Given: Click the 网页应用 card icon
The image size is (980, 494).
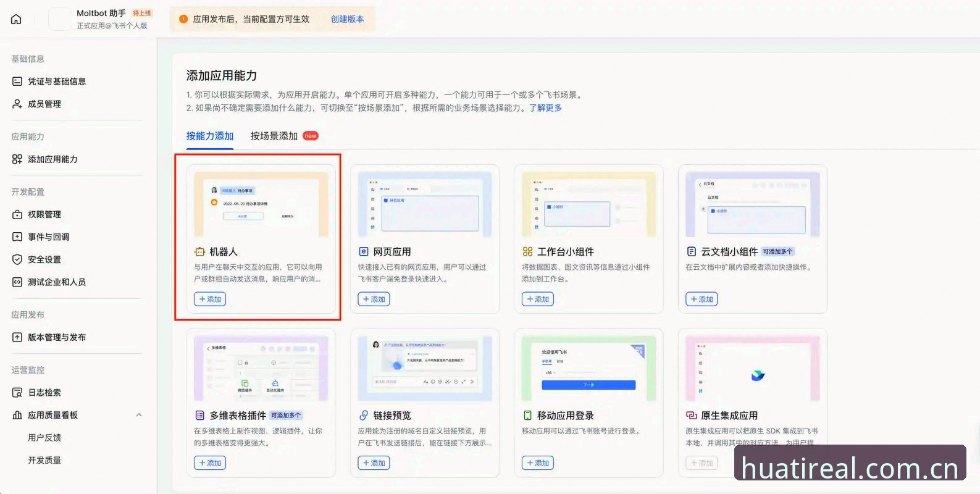Looking at the screenshot, I should 364,251.
